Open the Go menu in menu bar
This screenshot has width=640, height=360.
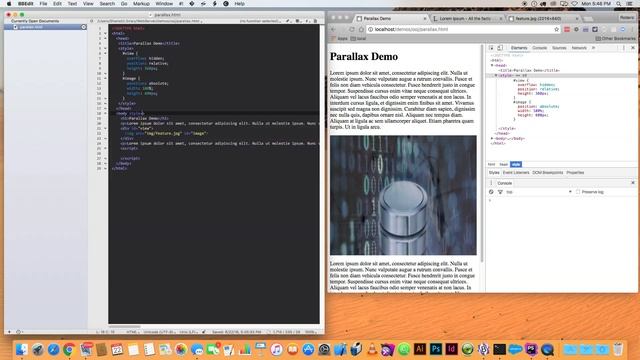coord(124,4)
